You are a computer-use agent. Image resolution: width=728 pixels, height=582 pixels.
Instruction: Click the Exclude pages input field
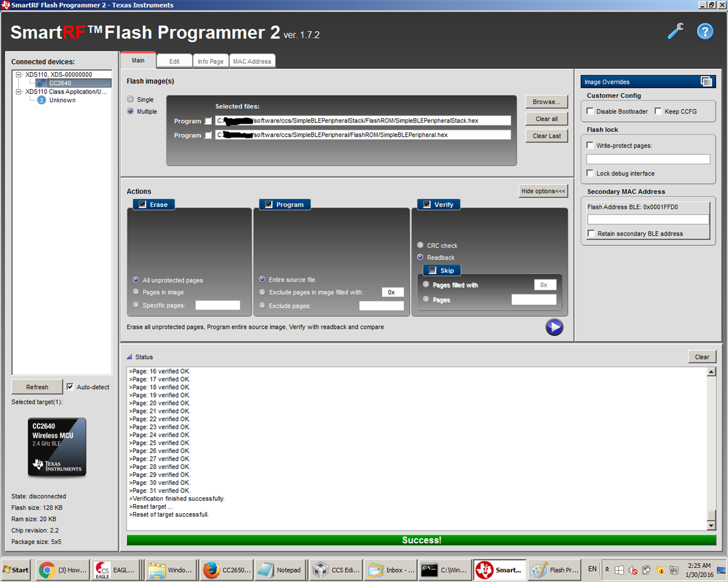pyautogui.click(x=381, y=306)
